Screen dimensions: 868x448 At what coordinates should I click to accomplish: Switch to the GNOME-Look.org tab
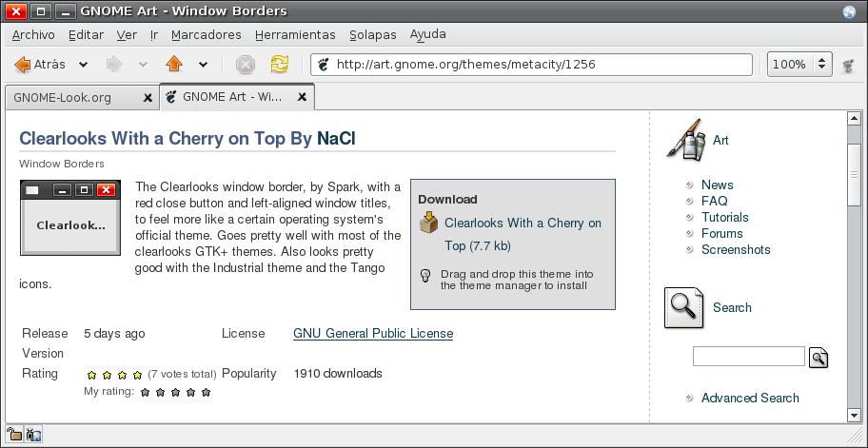82,98
